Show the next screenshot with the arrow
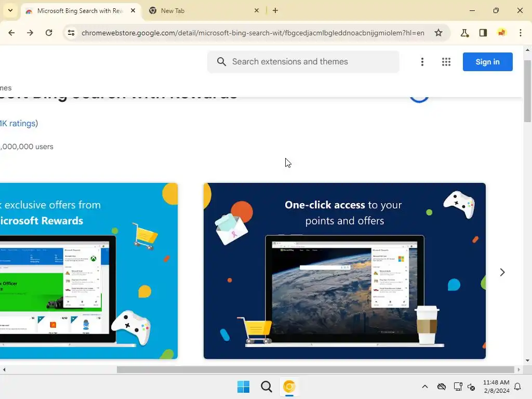This screenshot has width=532, height=399. tap(502, 272)
